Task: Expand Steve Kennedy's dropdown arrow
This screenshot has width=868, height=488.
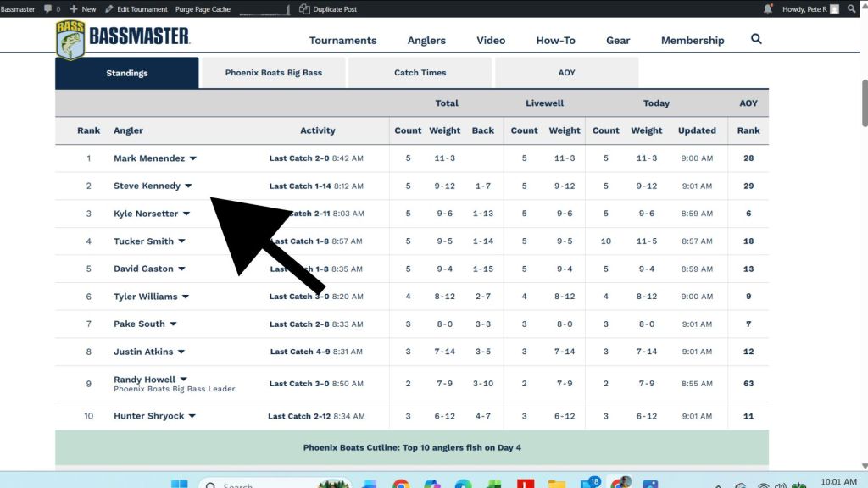Action: [188, 186]
